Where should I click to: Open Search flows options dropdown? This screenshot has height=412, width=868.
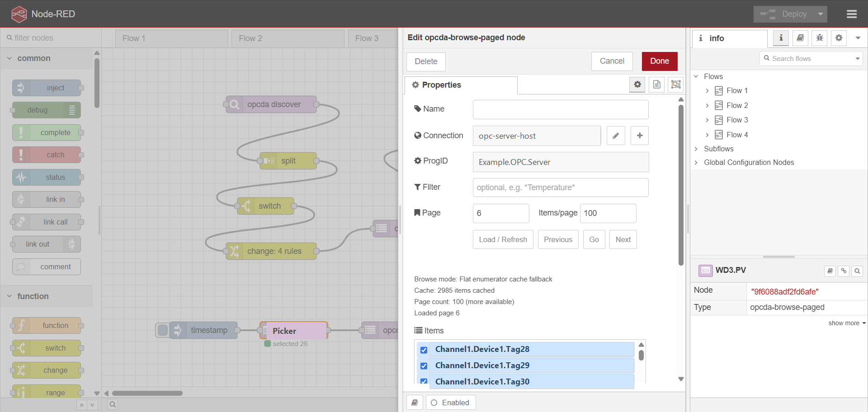pyautogui.click(x=857, y=59)
